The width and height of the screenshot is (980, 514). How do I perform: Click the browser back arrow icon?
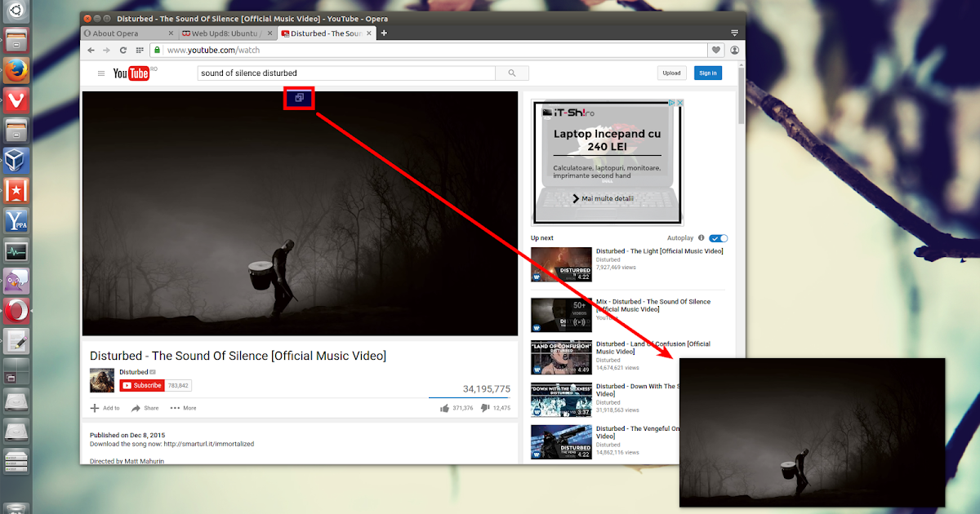91,50
